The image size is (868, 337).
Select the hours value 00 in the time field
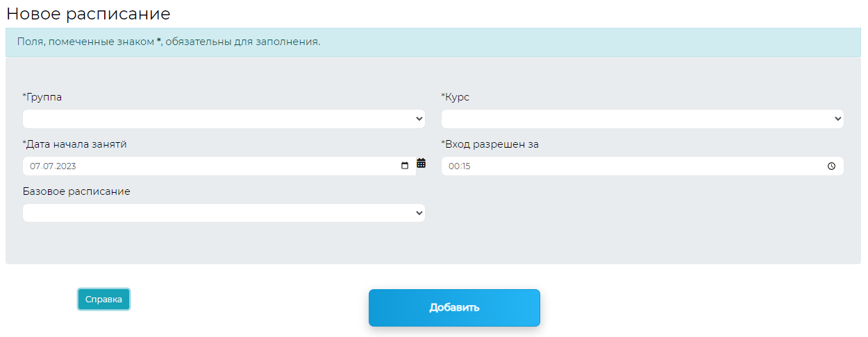[x=453, y=166]
